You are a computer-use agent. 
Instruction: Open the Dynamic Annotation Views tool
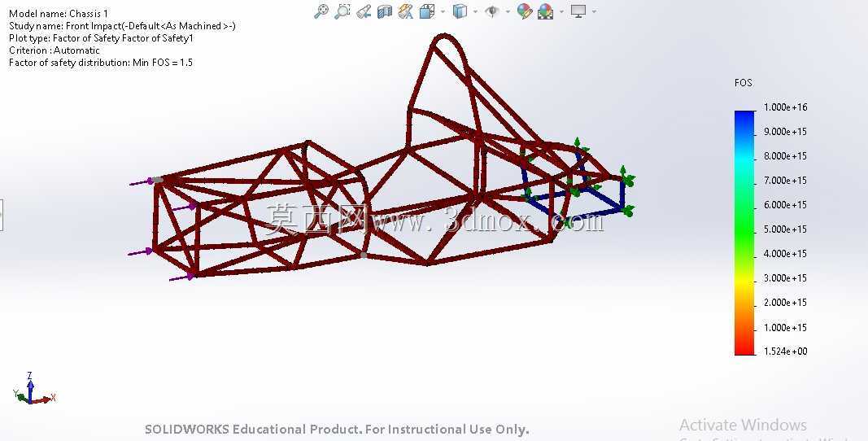click(406, 11)
